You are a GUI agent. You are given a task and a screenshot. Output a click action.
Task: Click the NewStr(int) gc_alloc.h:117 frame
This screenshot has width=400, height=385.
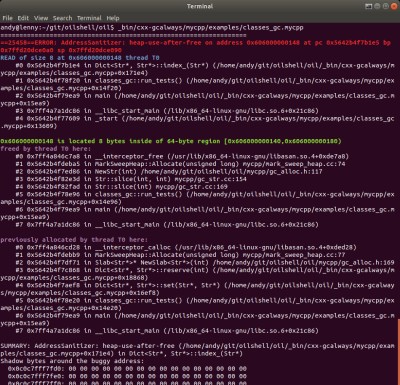(x=169, y=171)
